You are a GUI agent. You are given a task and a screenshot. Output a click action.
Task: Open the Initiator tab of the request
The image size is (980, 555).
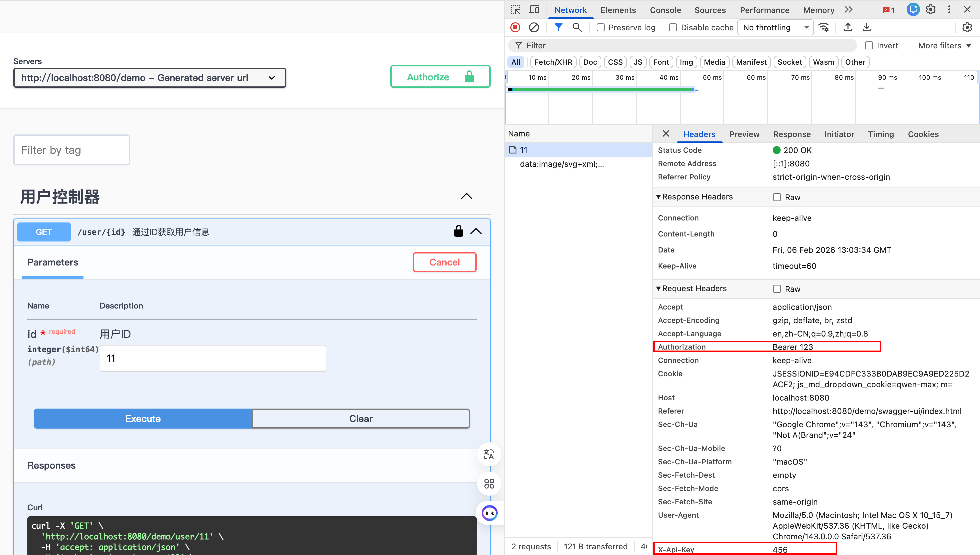(x=839, y=134)
